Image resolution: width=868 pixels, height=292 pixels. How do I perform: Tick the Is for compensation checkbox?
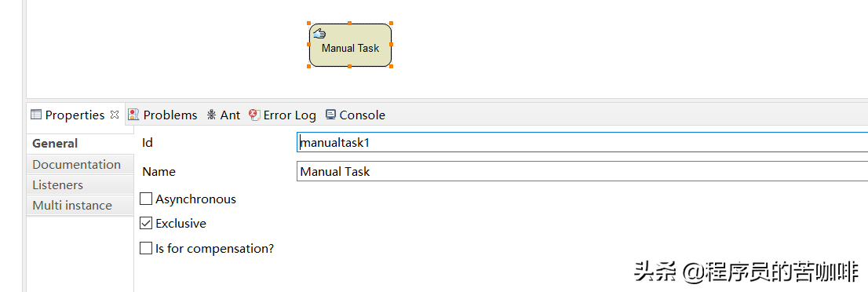146,248
